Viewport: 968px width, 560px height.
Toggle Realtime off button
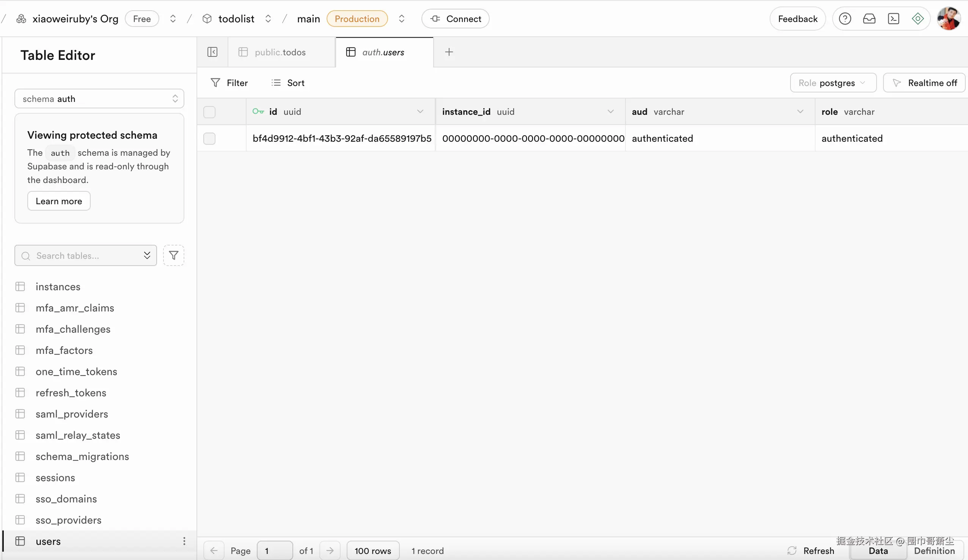coord(924,83)
